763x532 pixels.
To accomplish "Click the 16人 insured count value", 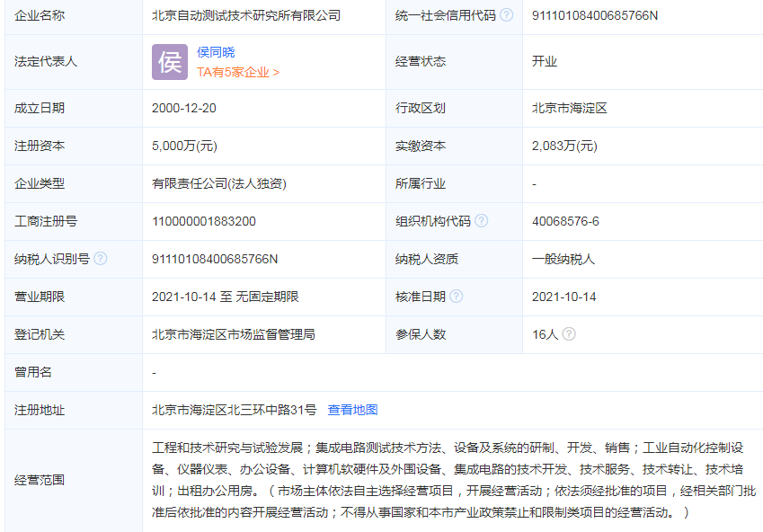I will (545, 334).
